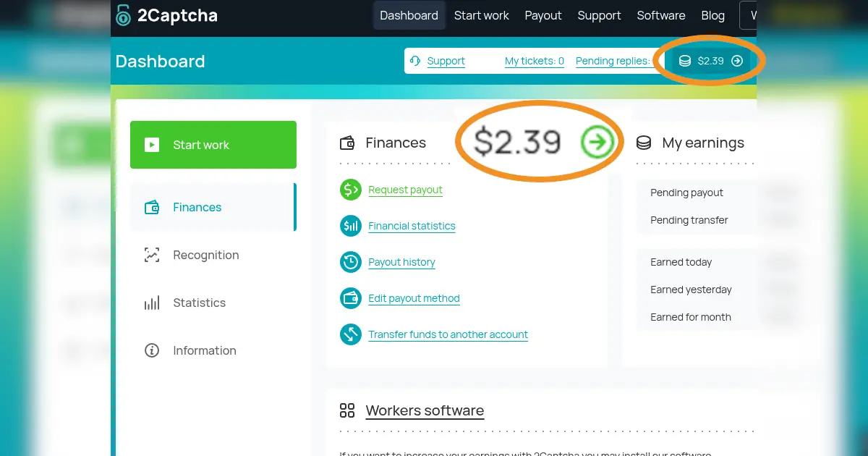Show the Information sidebar tab
This screenshot has width=868, height=456.
(204, 351)
